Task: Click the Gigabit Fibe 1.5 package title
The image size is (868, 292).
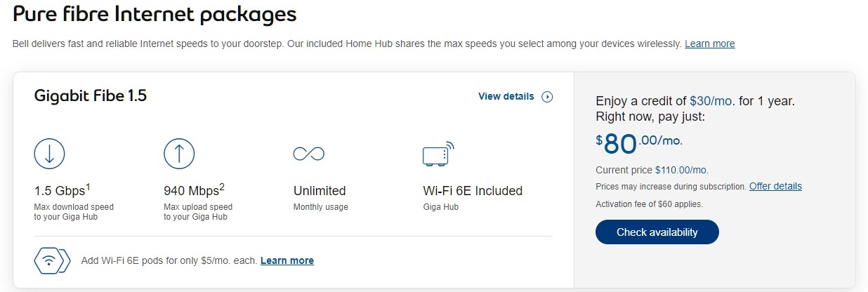Action: click(x=90, y=96)
